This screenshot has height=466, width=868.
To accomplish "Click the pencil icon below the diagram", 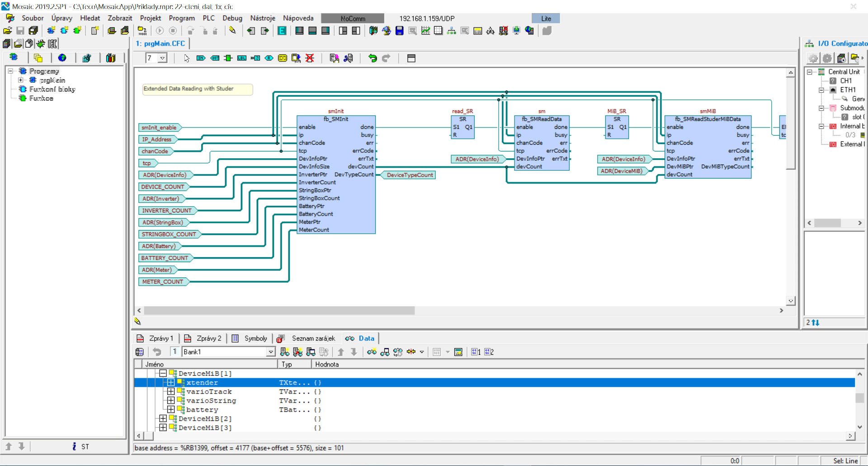I will pos(138,321).
